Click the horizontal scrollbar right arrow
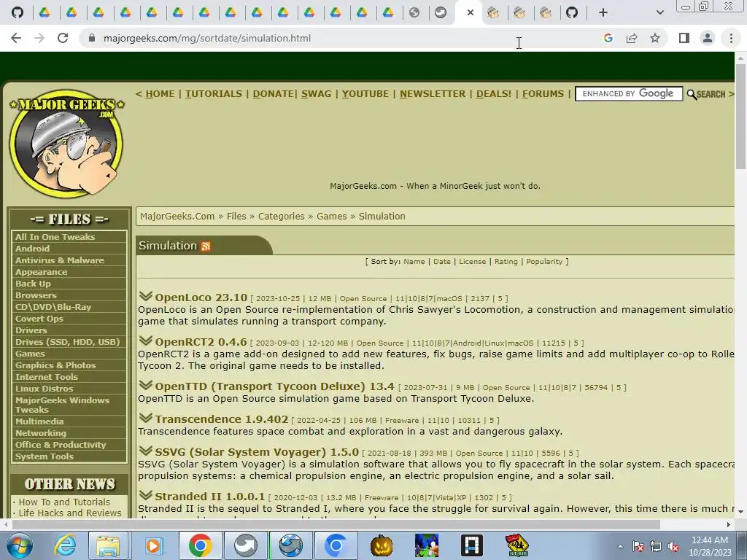This screenshot has width=747, height=560. point(729,524)
